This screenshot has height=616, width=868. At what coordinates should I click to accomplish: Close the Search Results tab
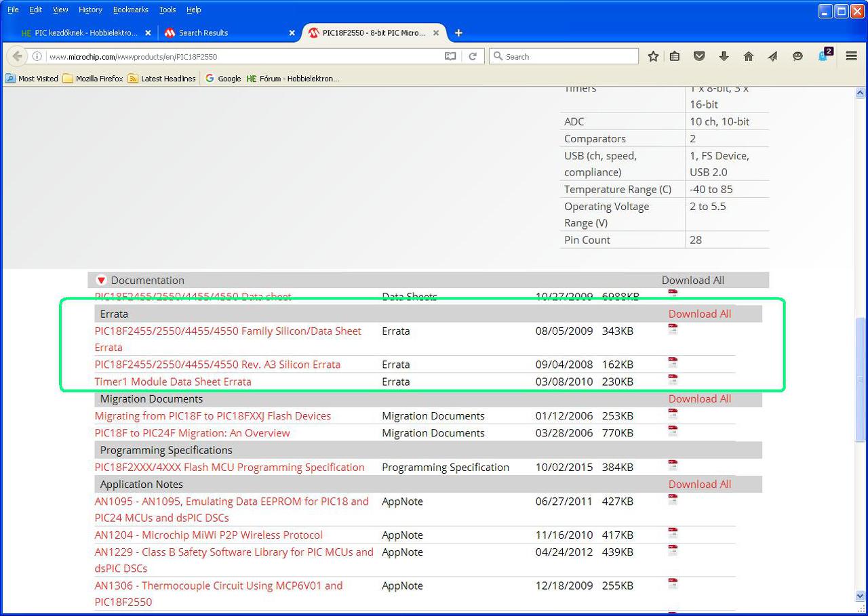tap(292, 33)
